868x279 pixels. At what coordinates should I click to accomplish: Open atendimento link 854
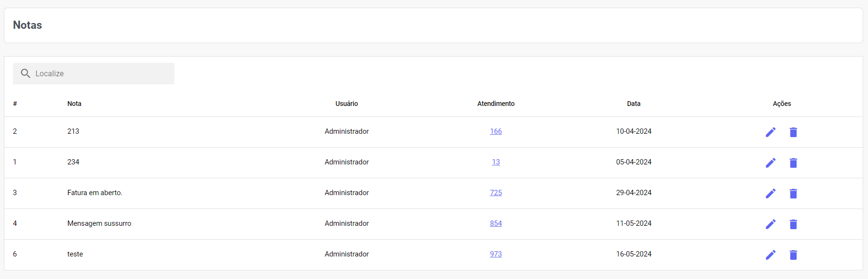496,223
